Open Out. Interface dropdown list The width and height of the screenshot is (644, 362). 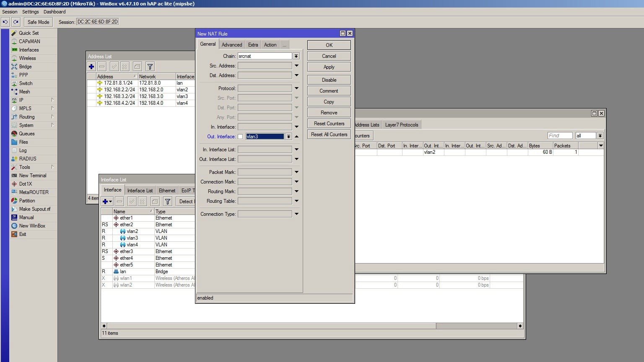coord(288,137)
